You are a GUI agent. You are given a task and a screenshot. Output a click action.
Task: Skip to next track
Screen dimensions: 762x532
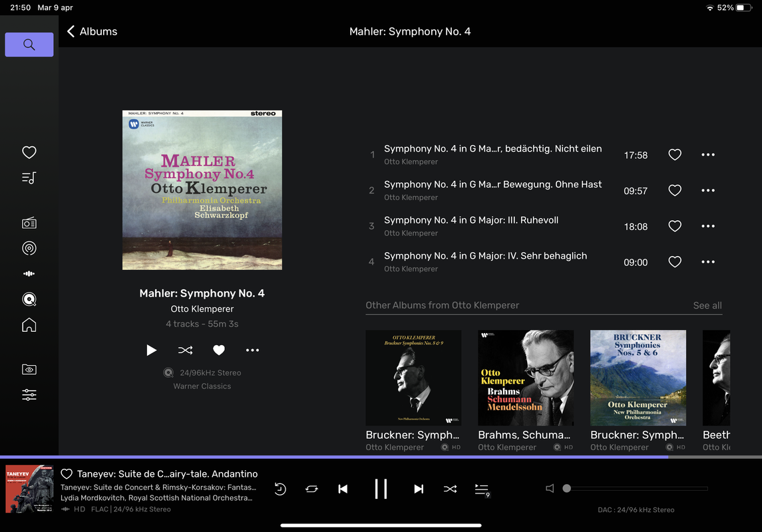click(419, 489)
